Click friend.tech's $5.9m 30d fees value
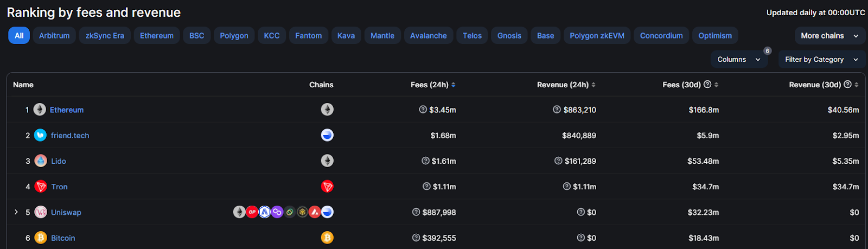The height and width of the screenshot is (249, 868). point(708,135)
